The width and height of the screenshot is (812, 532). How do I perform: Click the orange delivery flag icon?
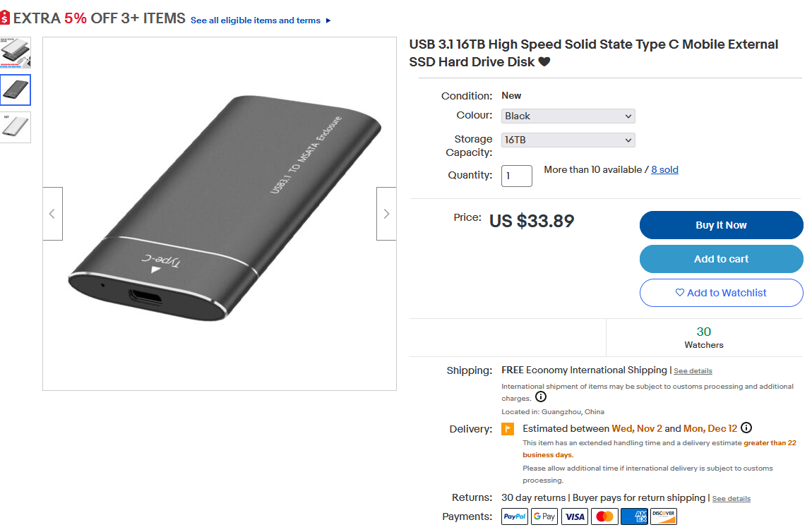pyautogui.click(x=508, y=429)
